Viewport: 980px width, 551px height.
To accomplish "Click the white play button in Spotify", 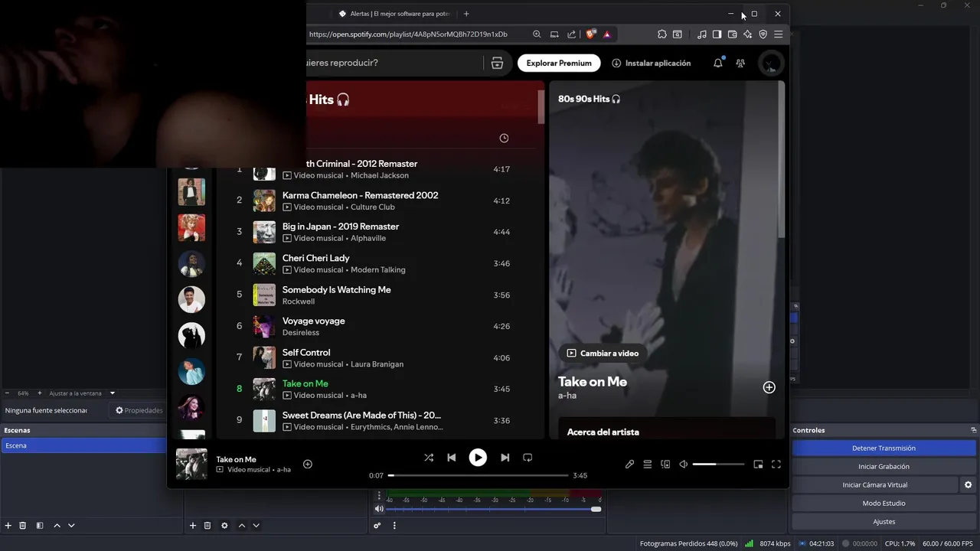I will click(478, 458).
